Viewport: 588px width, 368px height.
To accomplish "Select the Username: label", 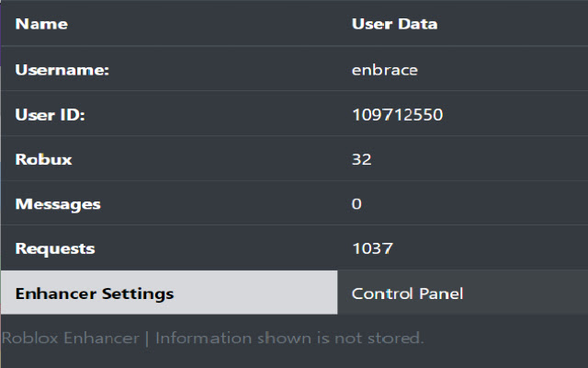I will tap(62, 71).
